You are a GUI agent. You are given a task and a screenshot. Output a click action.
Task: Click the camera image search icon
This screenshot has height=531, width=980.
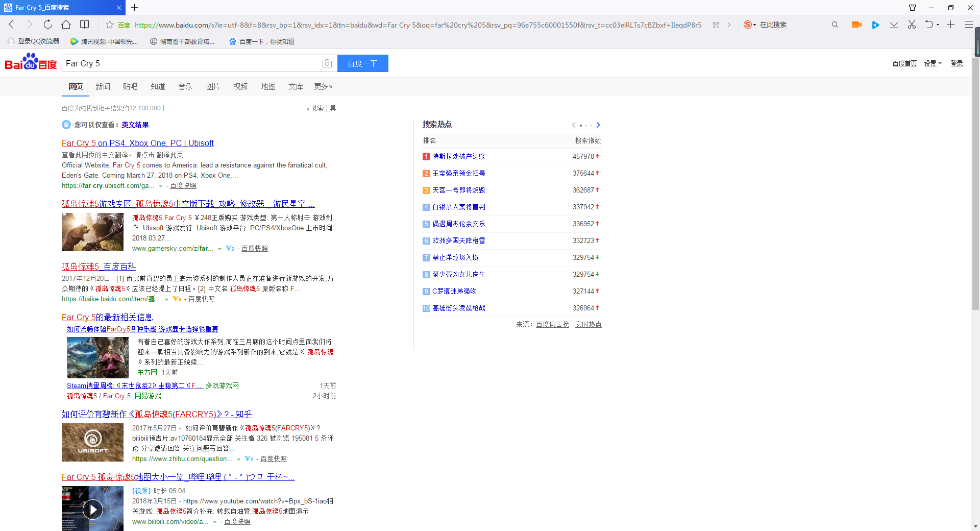(x=327, y=63)
